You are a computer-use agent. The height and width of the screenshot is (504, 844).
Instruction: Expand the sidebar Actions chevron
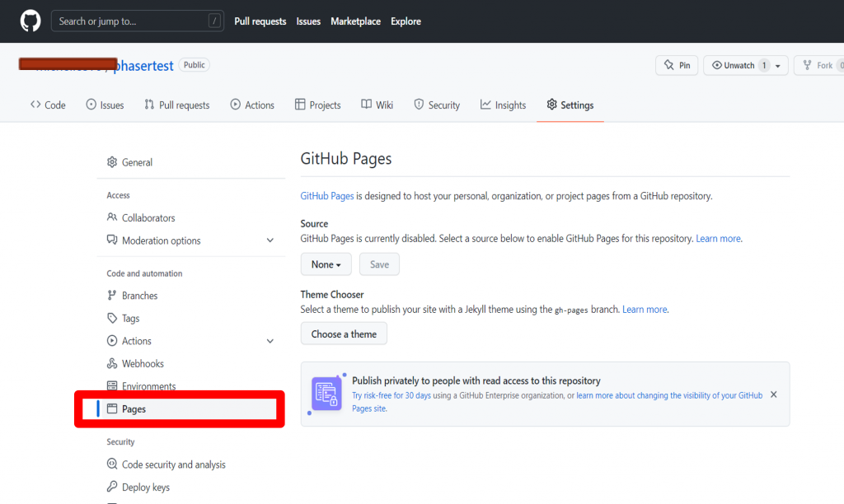point(270,341)
